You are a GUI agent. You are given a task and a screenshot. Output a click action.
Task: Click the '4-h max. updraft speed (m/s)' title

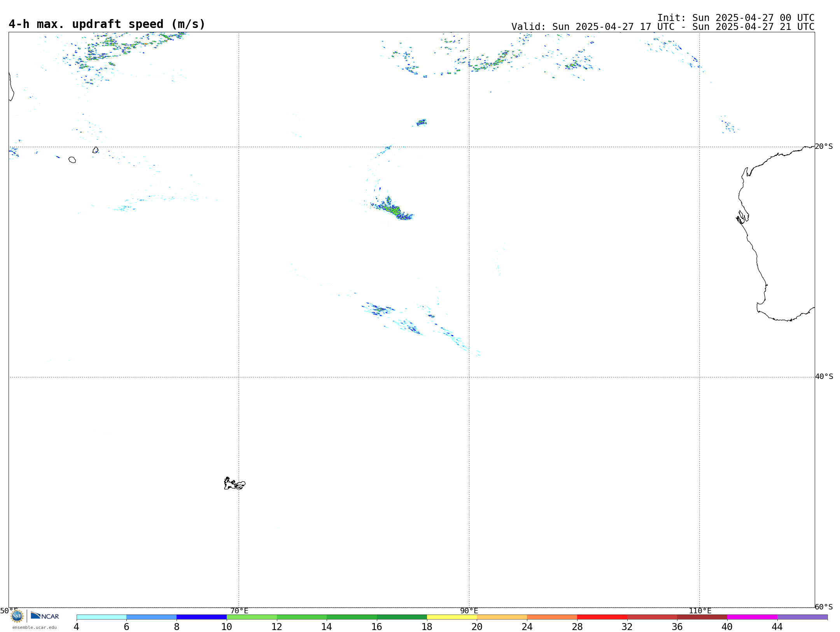click(107, 24)
